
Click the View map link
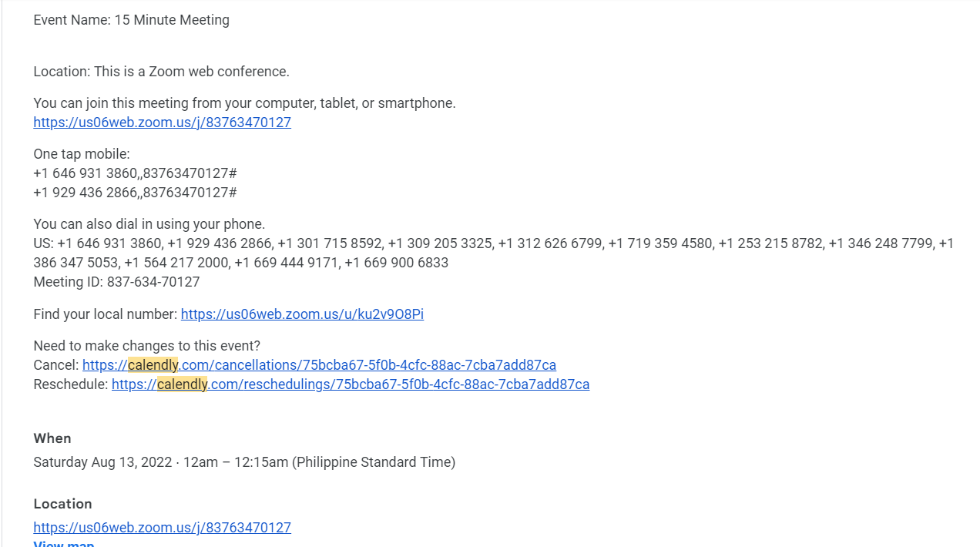click(64, 543)
